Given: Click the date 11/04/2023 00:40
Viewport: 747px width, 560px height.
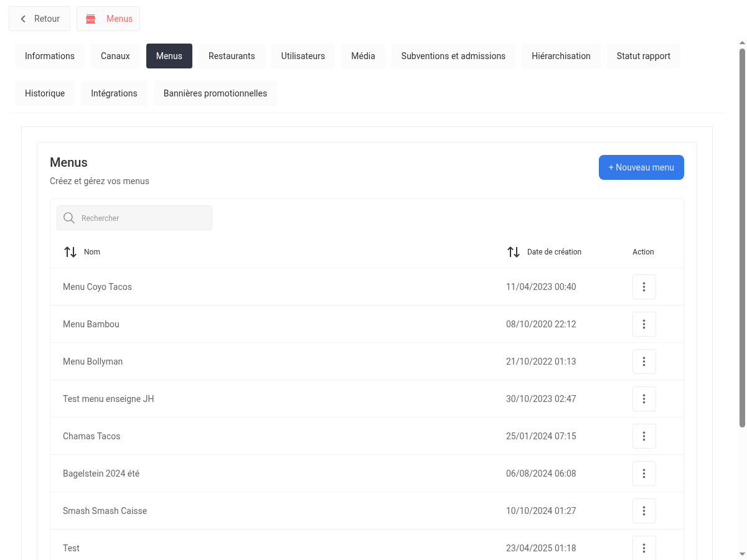Looking at the screenshot, I should point(541,287).
